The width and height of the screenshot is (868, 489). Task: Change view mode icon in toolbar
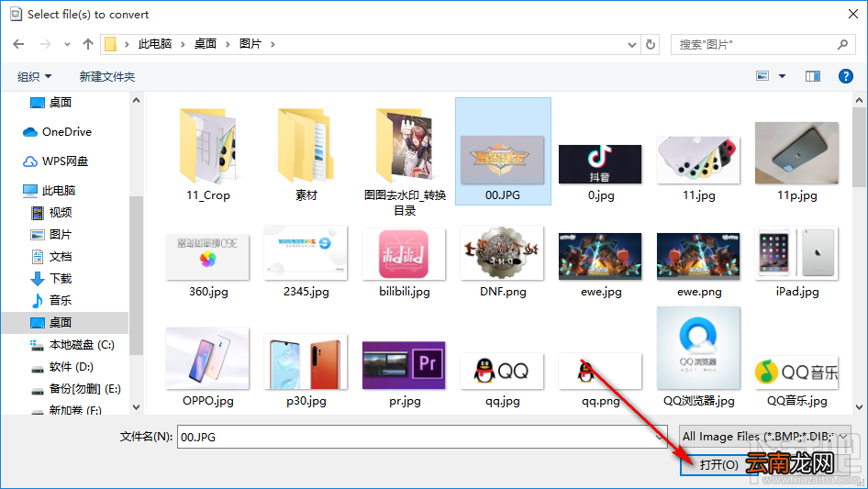point(762,76)
